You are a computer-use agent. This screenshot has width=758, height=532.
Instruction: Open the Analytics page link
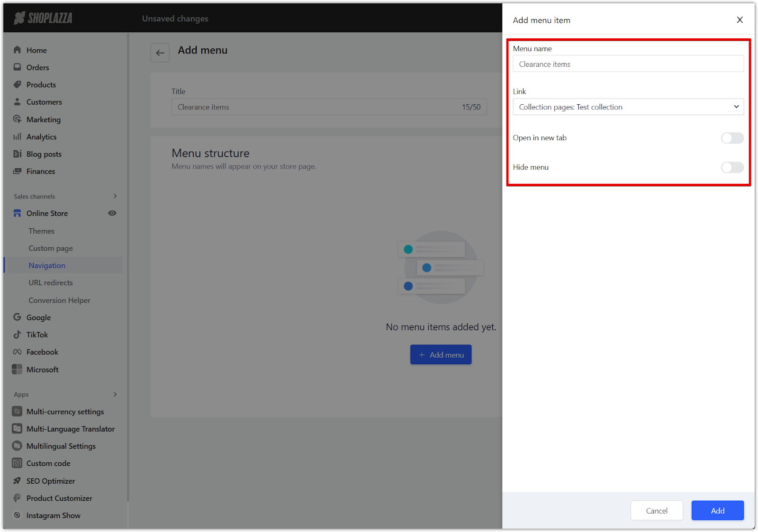coord(42,137)
